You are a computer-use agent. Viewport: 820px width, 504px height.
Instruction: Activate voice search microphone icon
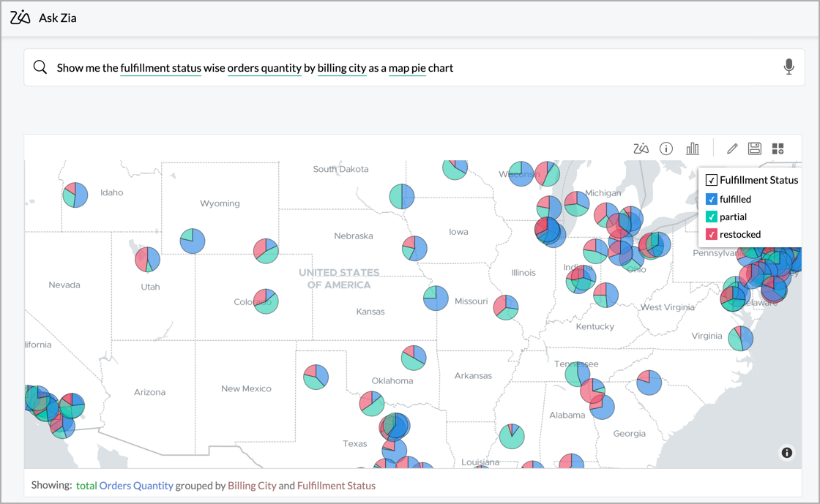coord(789,67)
